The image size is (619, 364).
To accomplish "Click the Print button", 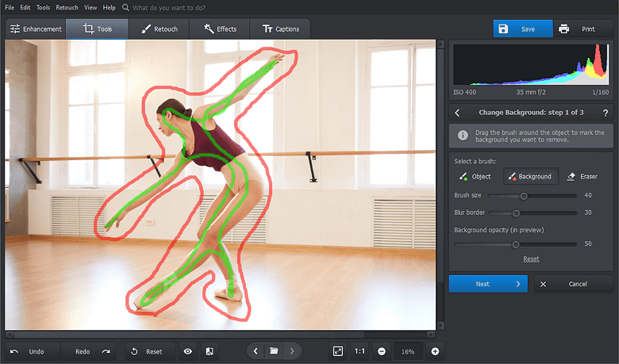I will (584, 29).
